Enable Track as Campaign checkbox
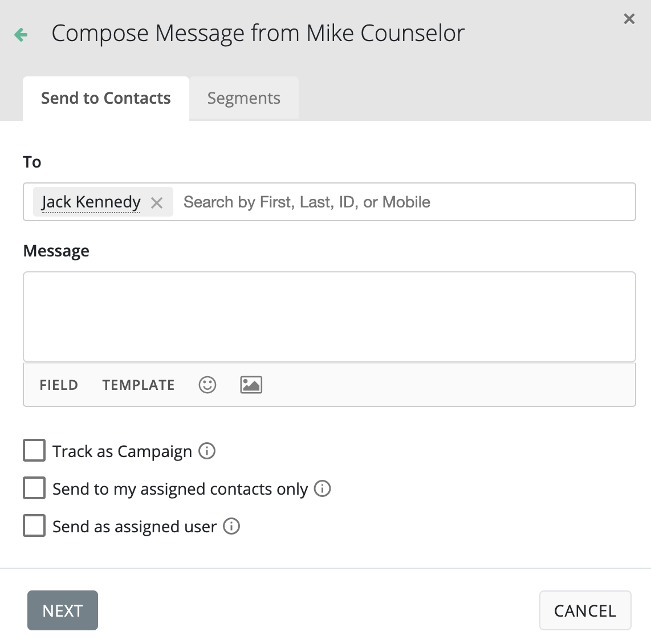 tap(34, 450)
